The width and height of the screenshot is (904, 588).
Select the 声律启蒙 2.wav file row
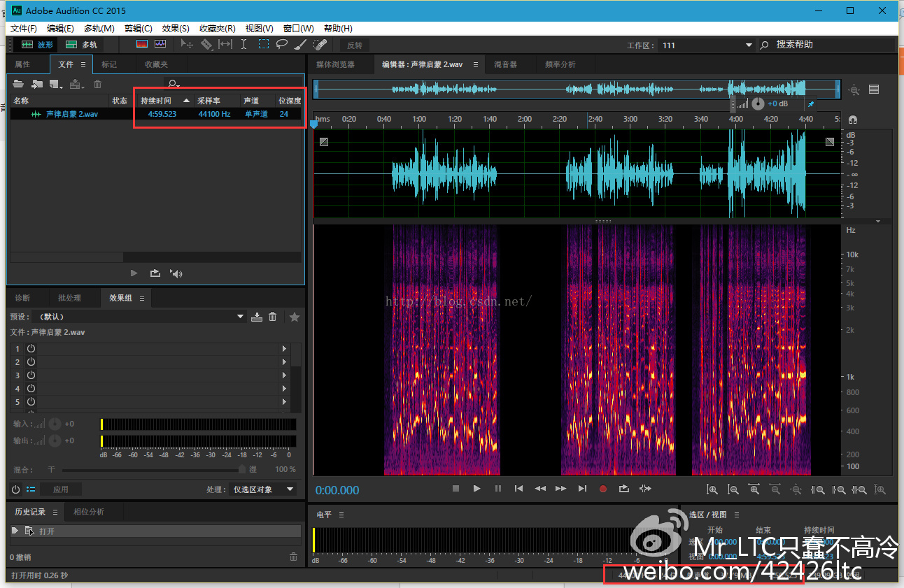[156, 114]
